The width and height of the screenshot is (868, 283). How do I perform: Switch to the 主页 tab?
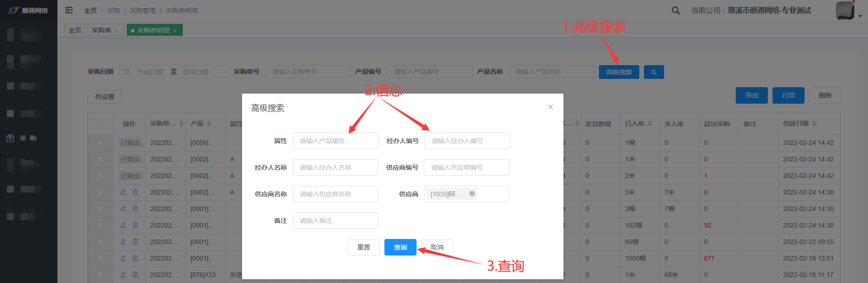(x=75, y=30)
